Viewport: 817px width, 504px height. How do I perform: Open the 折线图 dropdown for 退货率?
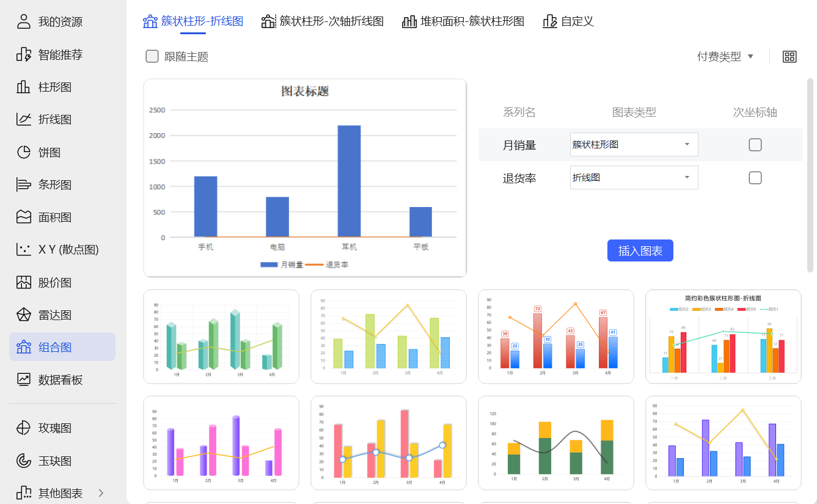pos(634,177)
